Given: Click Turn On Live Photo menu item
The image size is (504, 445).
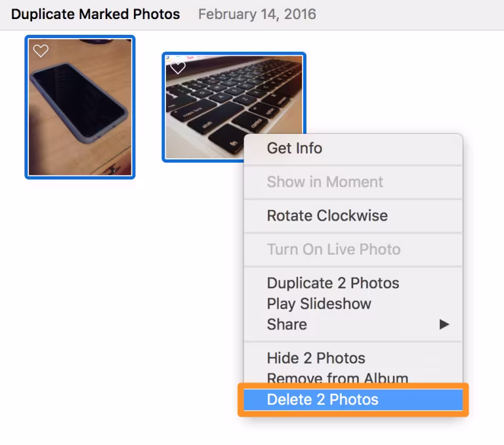Looking at the screenshot, I should (x=333, y=249).
